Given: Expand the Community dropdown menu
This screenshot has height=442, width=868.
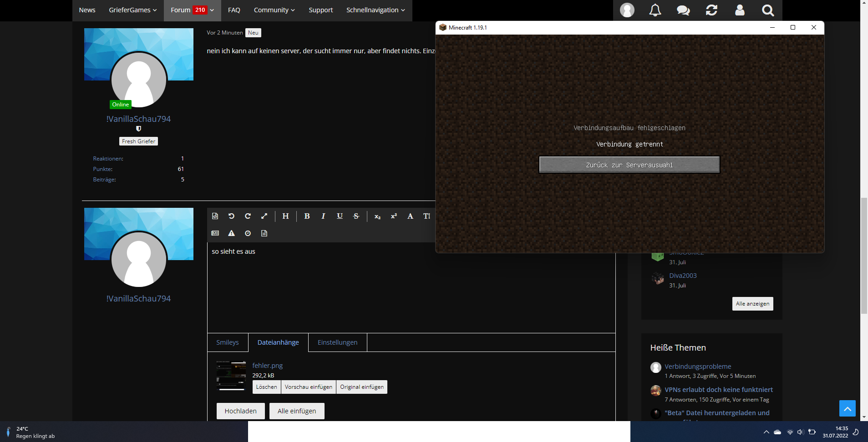Looking at the screenshot, I should (274, 10).
